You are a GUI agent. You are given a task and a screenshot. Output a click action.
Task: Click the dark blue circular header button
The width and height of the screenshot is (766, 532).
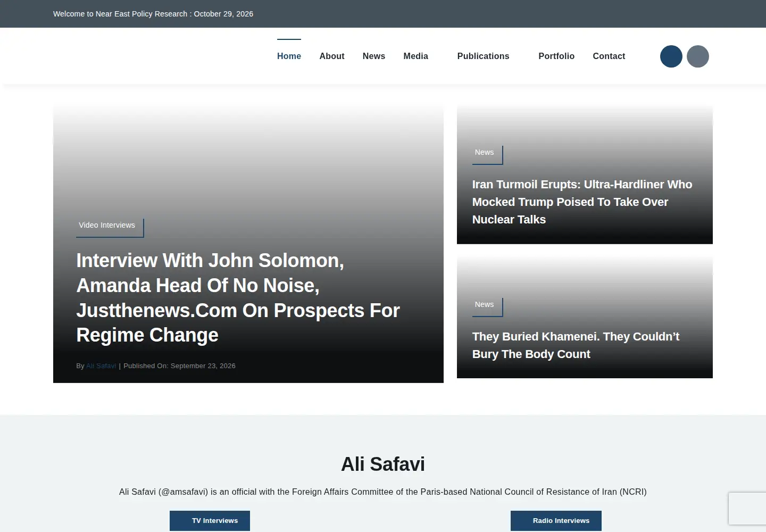click(x=671, y=56)
